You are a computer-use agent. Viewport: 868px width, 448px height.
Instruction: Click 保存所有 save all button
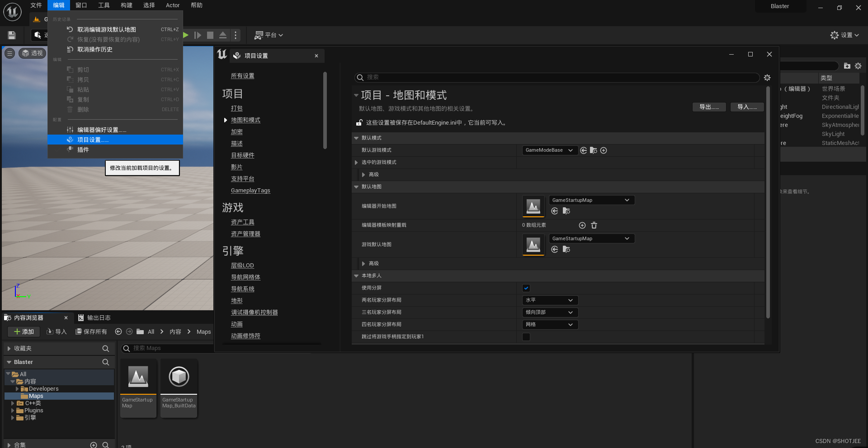tap(91, 331)
